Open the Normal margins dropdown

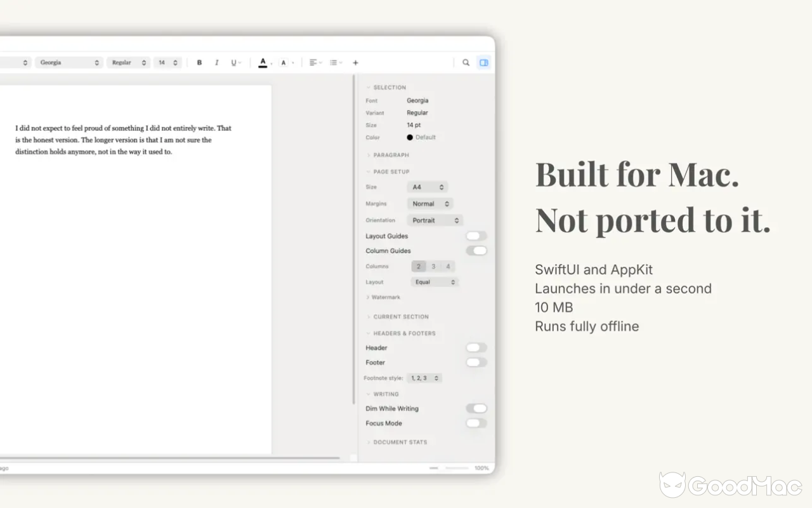pyautogui.click(x=430, y=204)
